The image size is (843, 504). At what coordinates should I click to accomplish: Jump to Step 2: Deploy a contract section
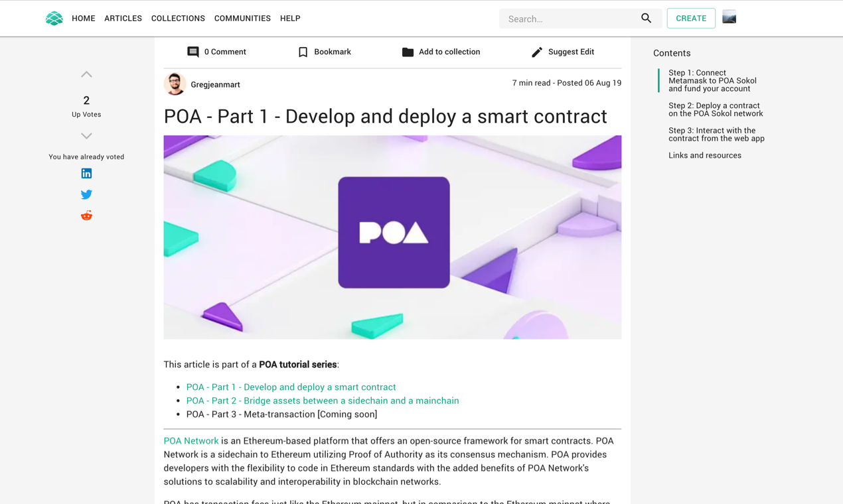(x=716, y=109)
